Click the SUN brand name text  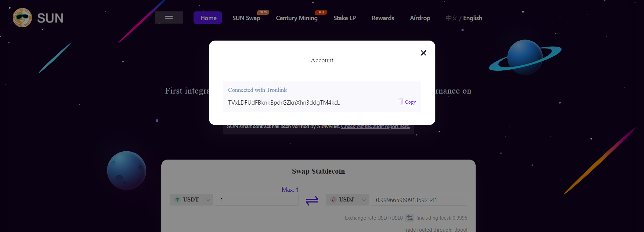pos(50,18)
